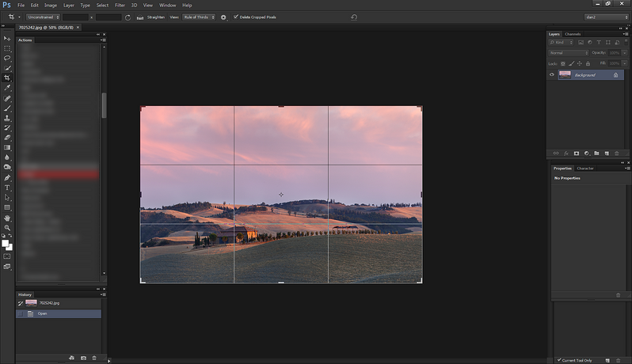Select the Pen tool
The height and width of the screenshot is (364, 632).
click(7, 177)
